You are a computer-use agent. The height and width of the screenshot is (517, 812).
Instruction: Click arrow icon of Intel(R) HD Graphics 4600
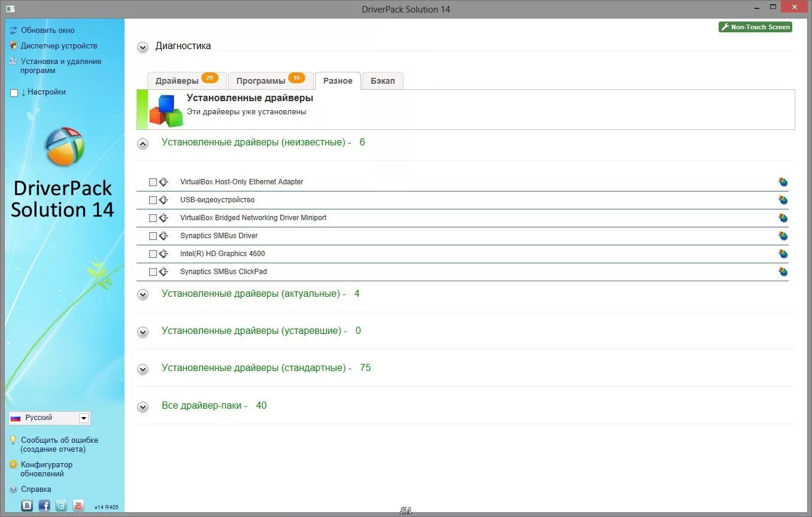click(x=163, y=254)
